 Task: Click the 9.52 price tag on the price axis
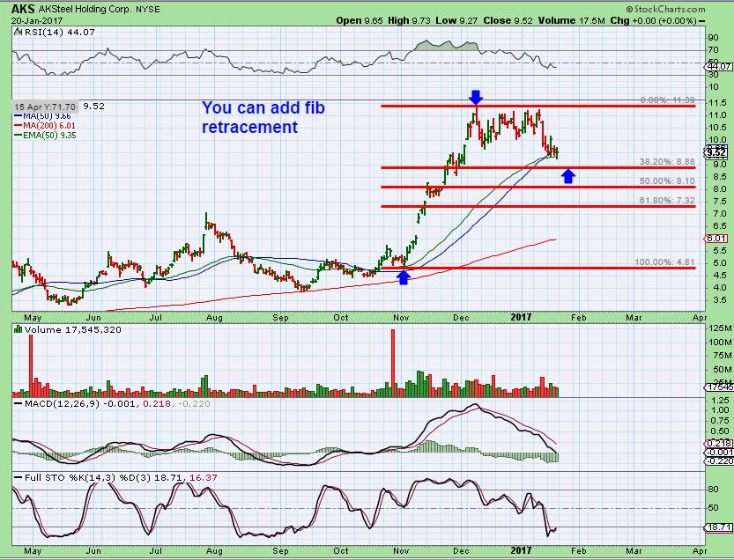coord(717,153)
